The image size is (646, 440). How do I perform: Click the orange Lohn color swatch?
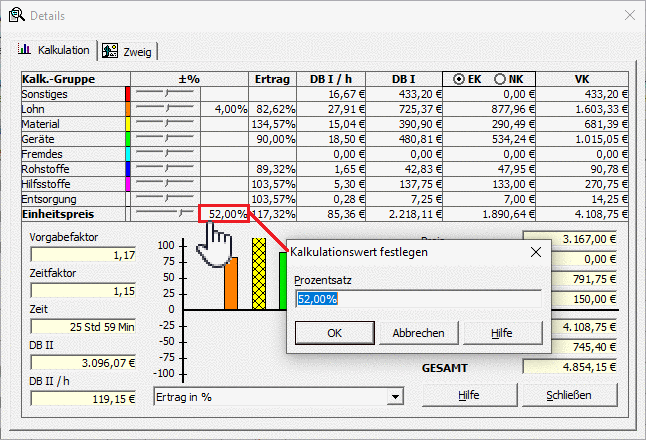pyautogui.click(x=128, y=109)
